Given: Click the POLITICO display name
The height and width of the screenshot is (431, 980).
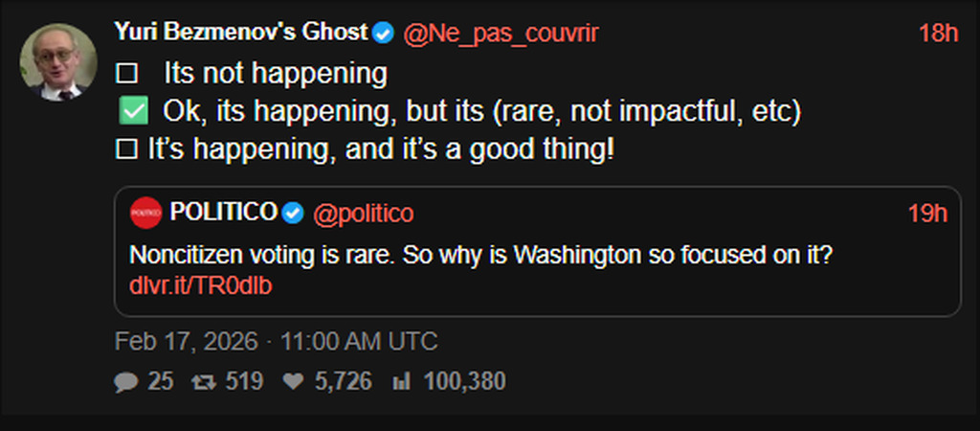Looking at the screenshot, I should coord(223,213).
